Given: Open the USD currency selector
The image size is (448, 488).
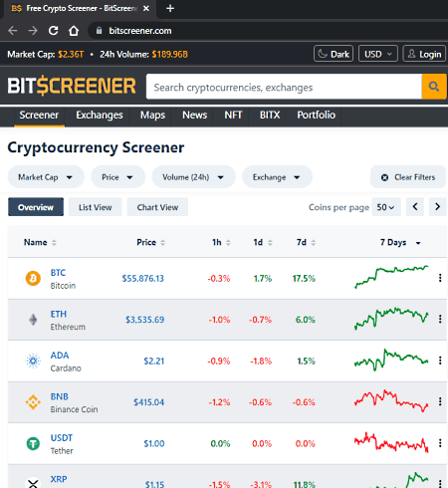Looking at the screenshot, I should tap(378, 54).
